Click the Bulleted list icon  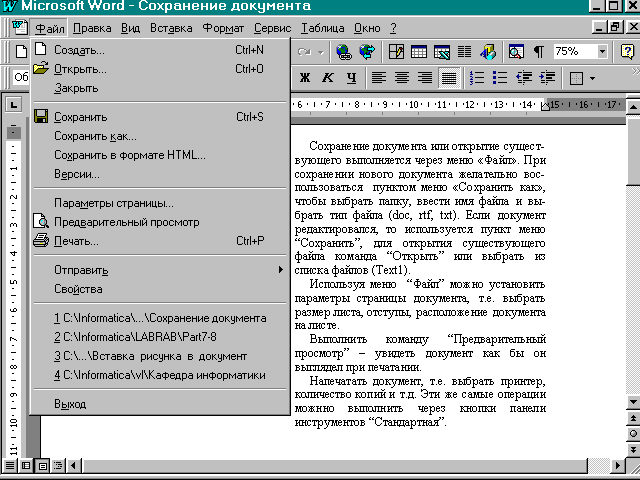coord(500,78)
